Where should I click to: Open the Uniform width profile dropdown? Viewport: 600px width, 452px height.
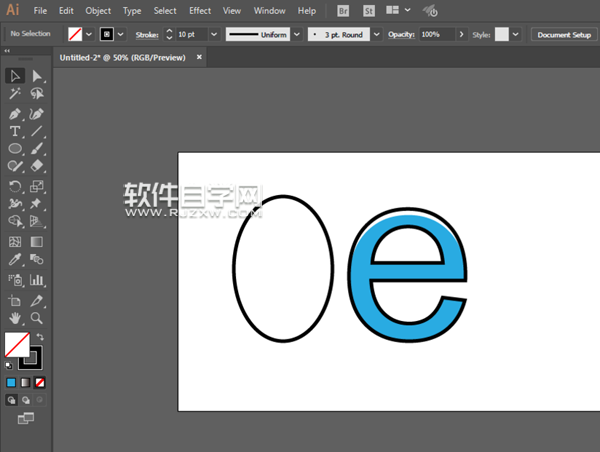[x=297, y=34]
